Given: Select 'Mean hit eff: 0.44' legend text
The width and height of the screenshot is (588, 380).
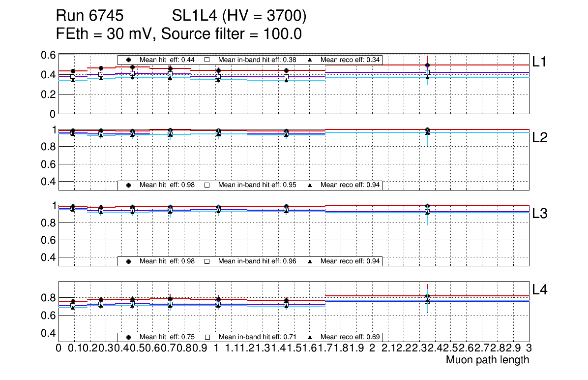Looking at the screenshot, I should tap(167, 60).
